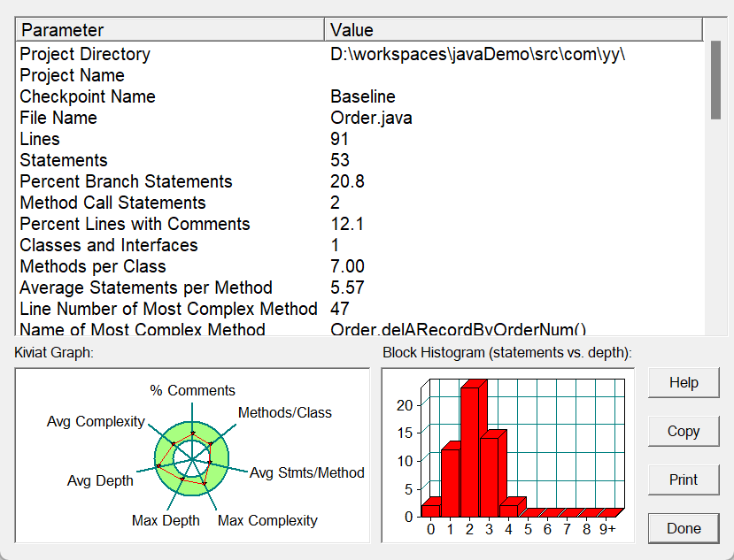Select the Average Statements per Method row
The height and width of the screenshot is (560, 734).
click(146, 288)
